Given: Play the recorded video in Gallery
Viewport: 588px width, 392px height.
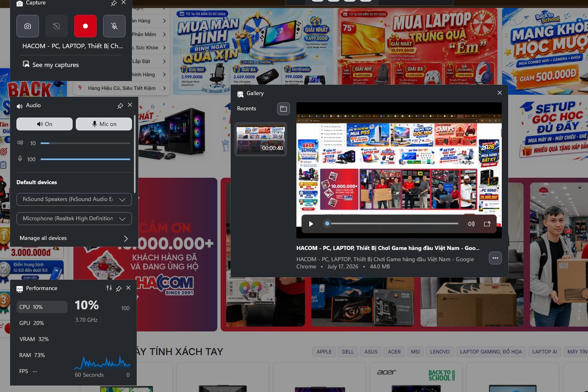Looking at the screenshot, I should click(311, 224).
